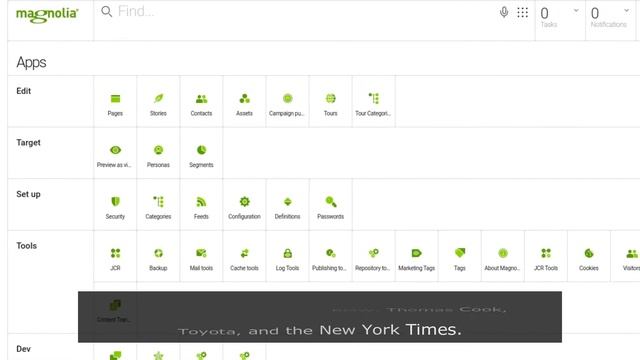Viewport: 640px width, 360px height.
Task: Open the Backup app
Action: pos(158,256)
